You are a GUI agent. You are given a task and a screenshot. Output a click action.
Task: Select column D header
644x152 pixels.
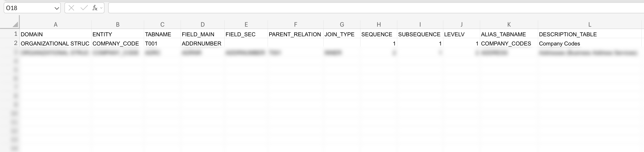coord(203,25)
